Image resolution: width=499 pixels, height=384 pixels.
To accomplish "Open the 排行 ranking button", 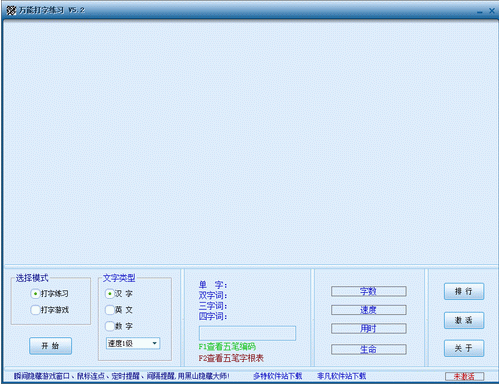I will click(464, 292).
